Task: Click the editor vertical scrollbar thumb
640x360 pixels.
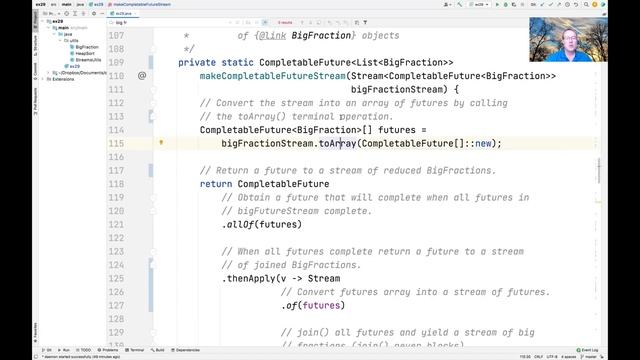Action: click(599, 171)
